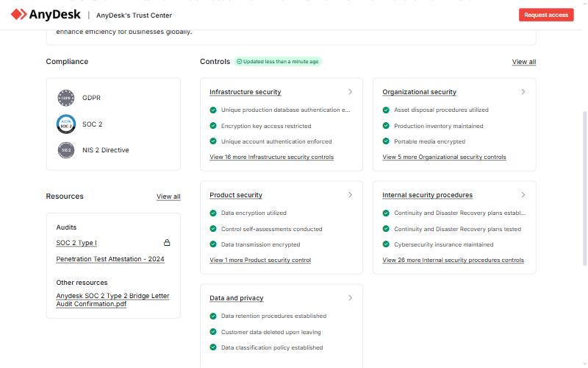Click green check beside Asset disposal procedures utilized
Viewport: 588px width, 368px height.
tap(386, 110)
